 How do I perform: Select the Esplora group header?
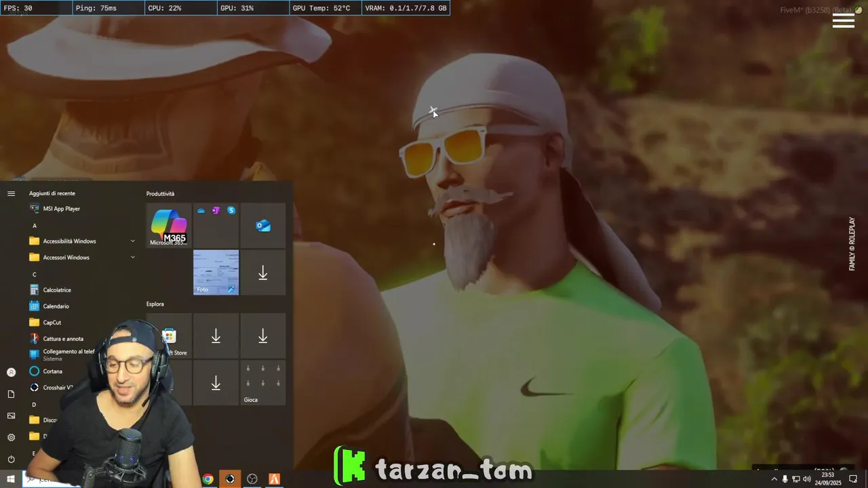155,304
